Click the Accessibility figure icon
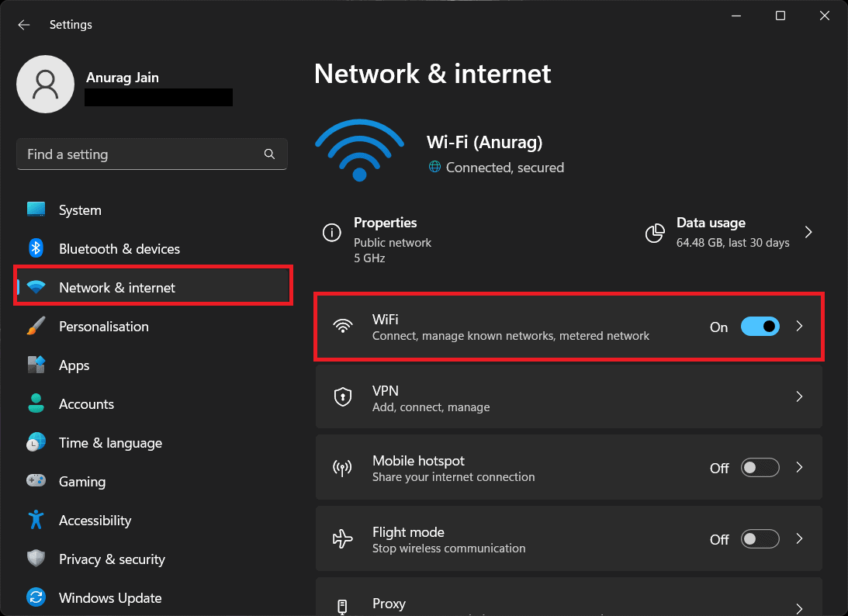The height and width of the screenshot is (616, 848). pos(36,520)
